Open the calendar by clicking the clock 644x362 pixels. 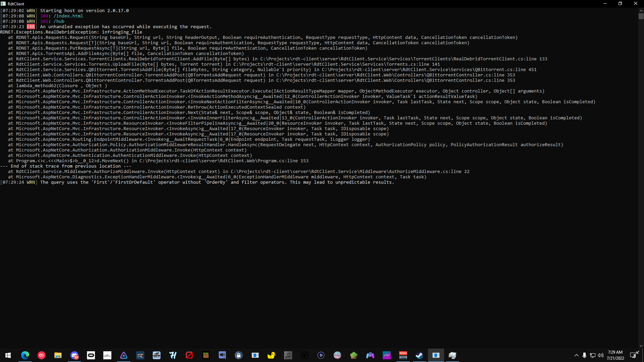(x=615, y=355)
